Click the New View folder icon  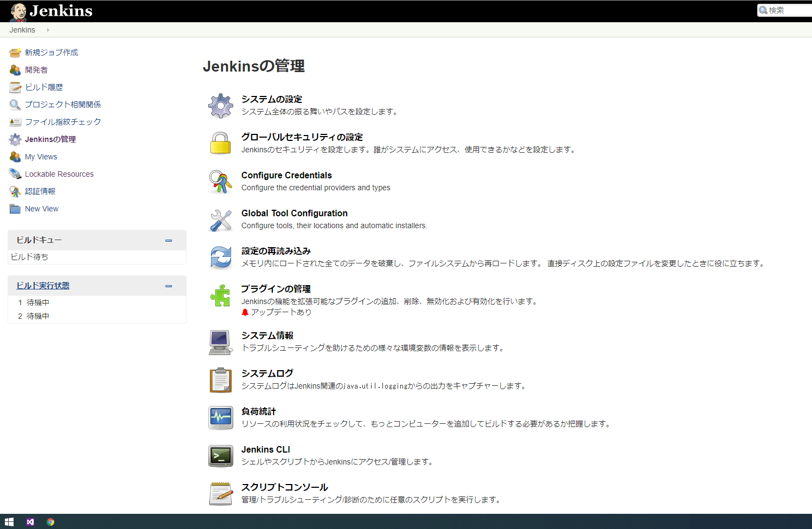pos(15,209)
